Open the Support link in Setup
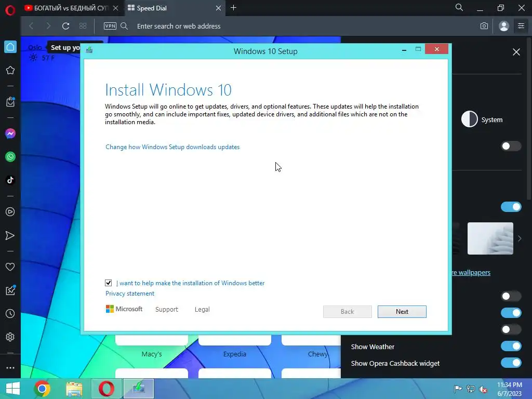The image size is (532, 399). pos(167,310)
